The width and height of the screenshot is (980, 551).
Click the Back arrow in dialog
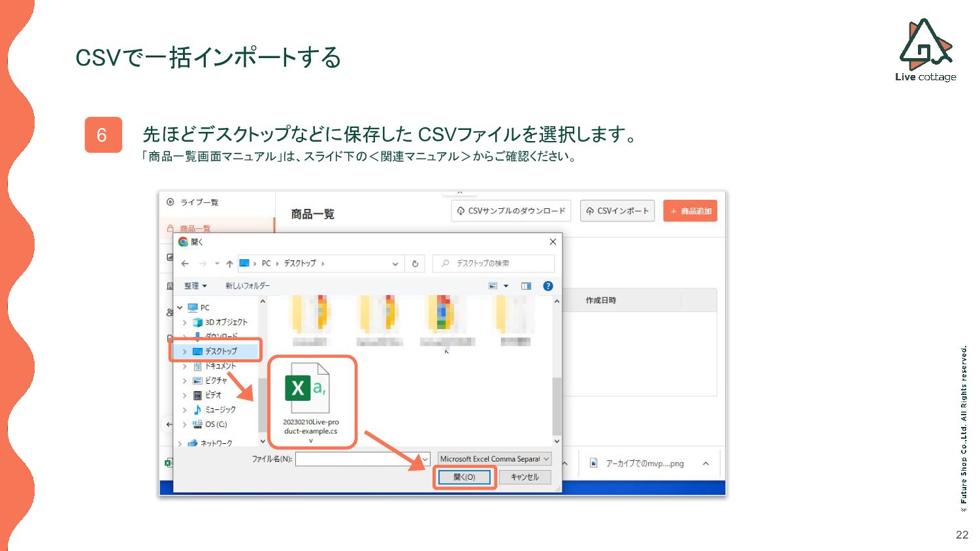point(185,264)
